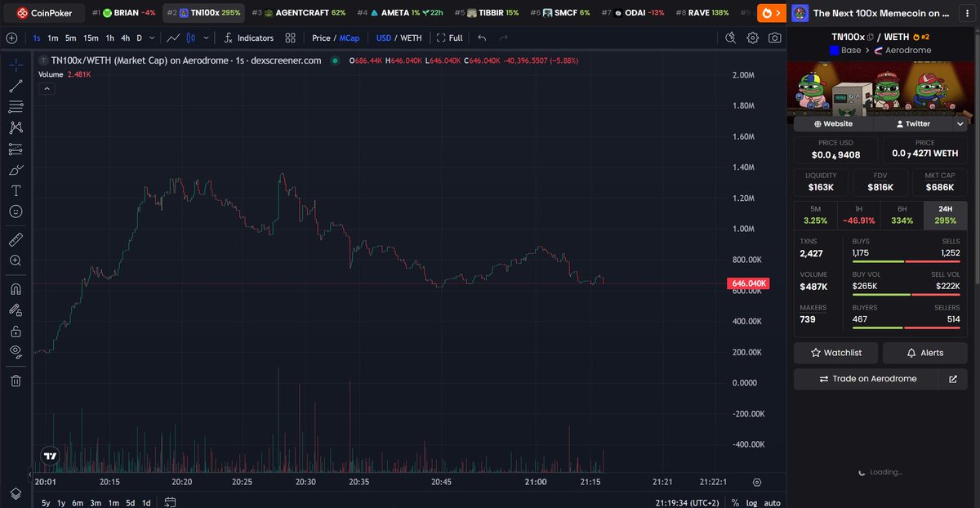This screenshot has width=980, height=508.
Task: Toggle percent scale mode
Action: click(735, 503)
